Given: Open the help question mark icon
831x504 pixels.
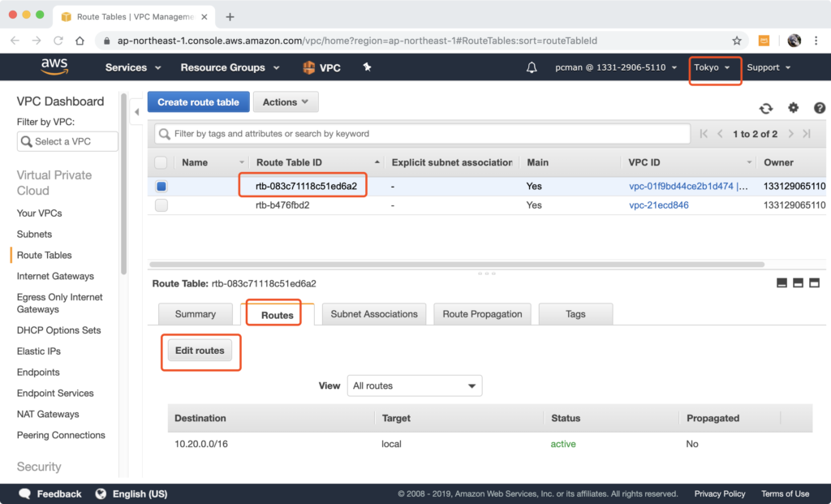Looking at the screenshot, I should pyautogui.click(x=820, y=108).
